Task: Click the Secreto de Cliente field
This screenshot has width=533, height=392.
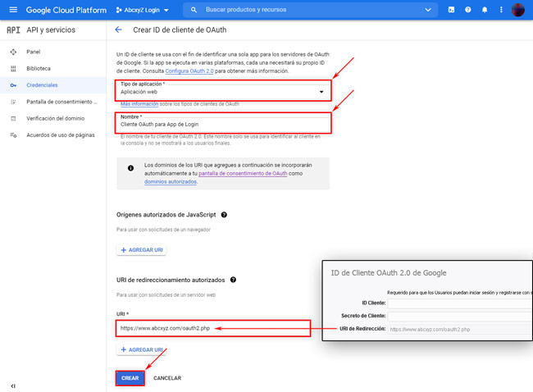Action: click(x=460, y=317)
